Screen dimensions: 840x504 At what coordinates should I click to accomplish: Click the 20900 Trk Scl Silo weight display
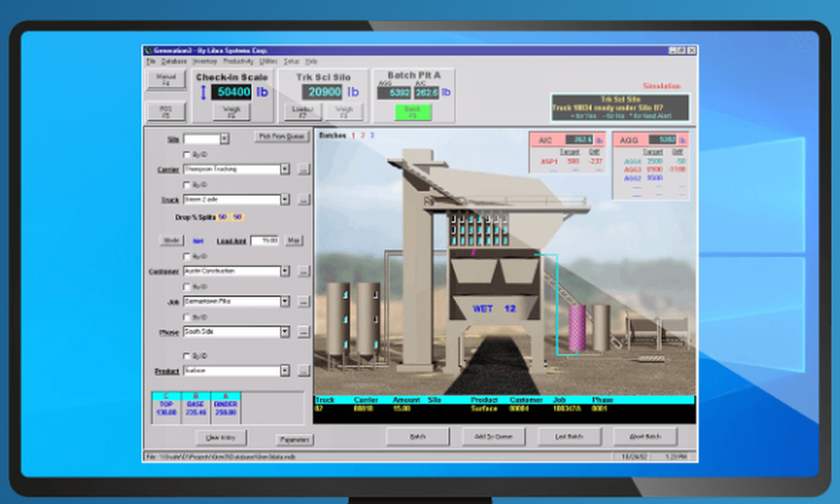coord(323,92)
